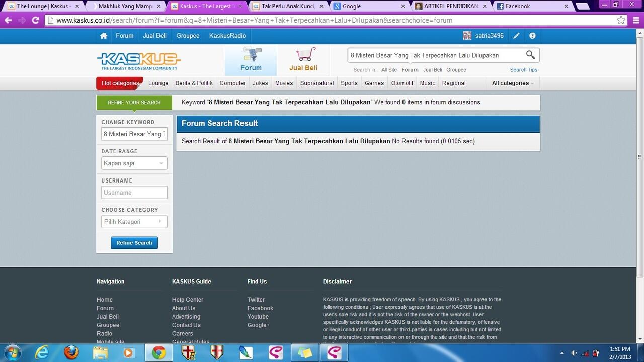Switch to ARTIKEL PENDIDIKAN tab
The height and width of the screenshot is (362, 644).
coord(451,6)
